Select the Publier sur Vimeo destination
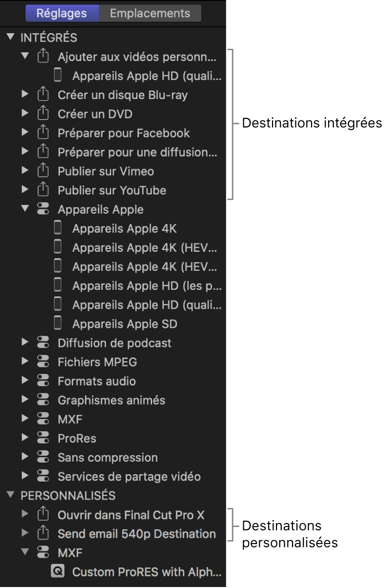 pos(106,171)
